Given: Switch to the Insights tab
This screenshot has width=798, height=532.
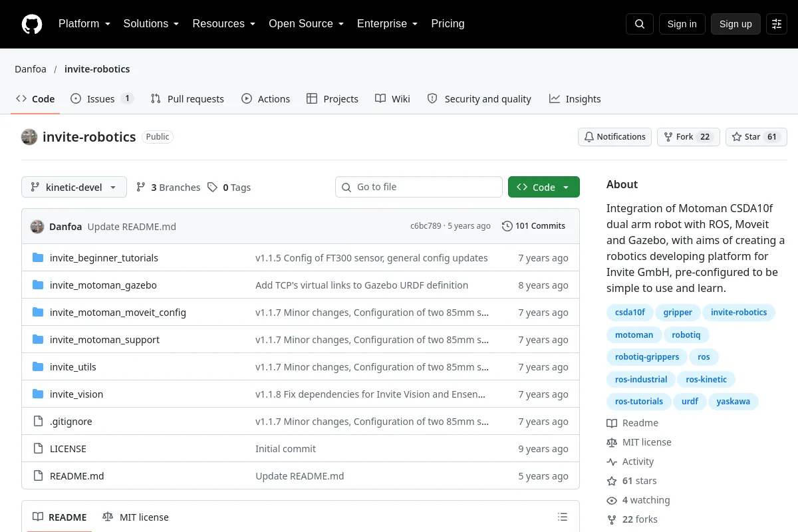Looking at the screenshot, I should coord(575,98).
